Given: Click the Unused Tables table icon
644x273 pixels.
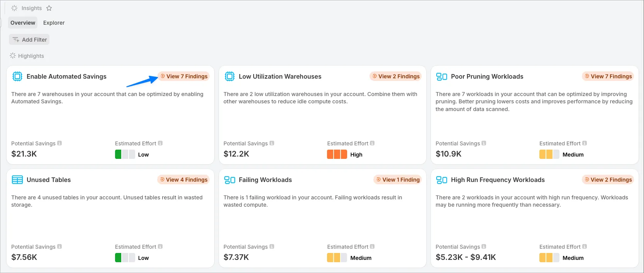Looking at the screenshot, I should (17, 180).
